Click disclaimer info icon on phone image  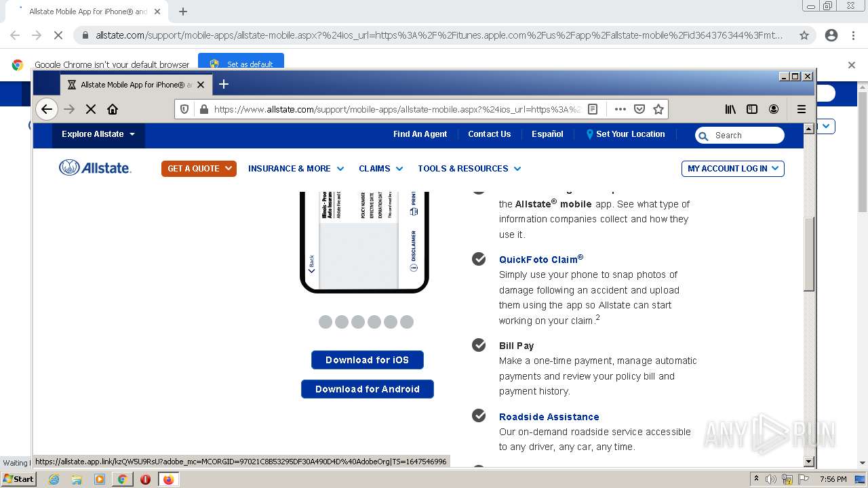[x=414, y=268]
